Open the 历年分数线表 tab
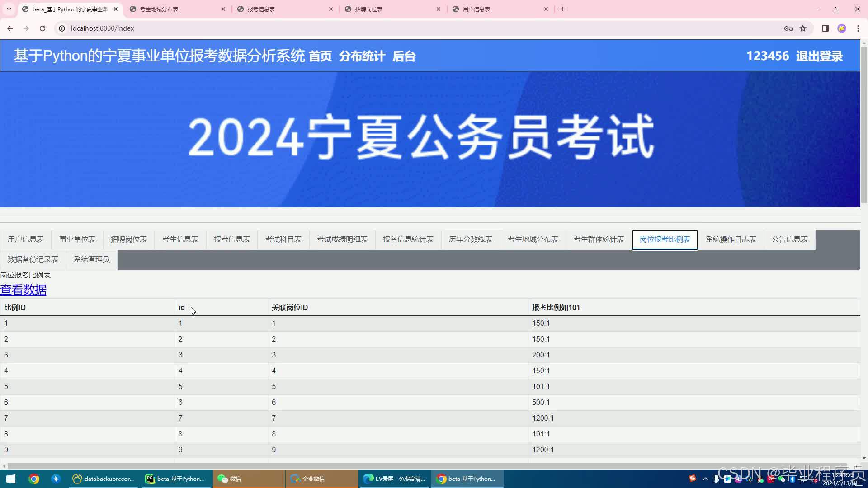 tap(470, 239)
